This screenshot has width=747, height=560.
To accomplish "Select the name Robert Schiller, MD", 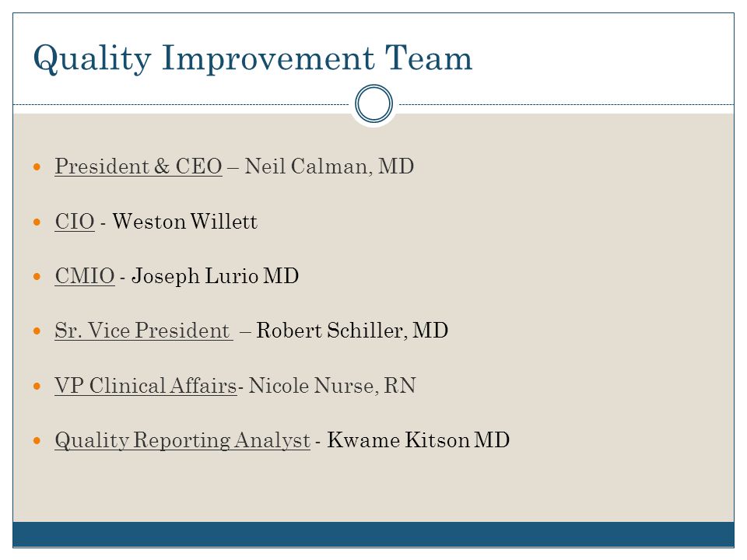I will pyautogui.click(x=352, y=331).
